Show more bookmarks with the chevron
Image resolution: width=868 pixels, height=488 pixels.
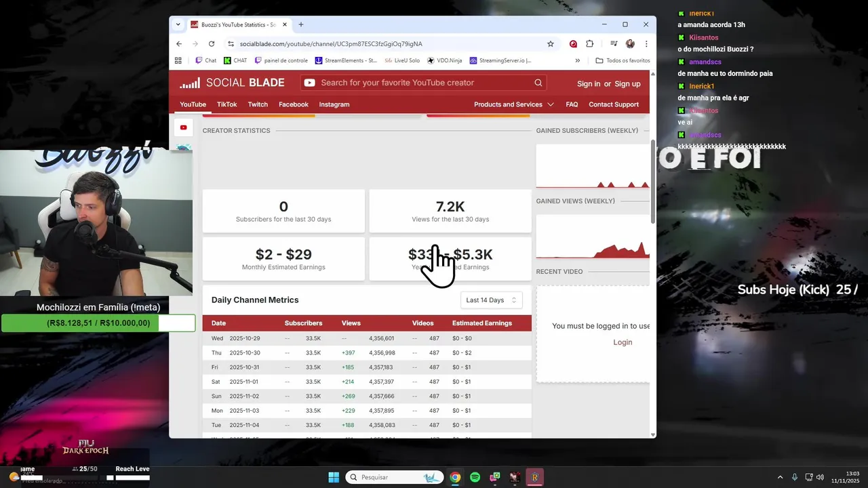[x=578, y=60]
